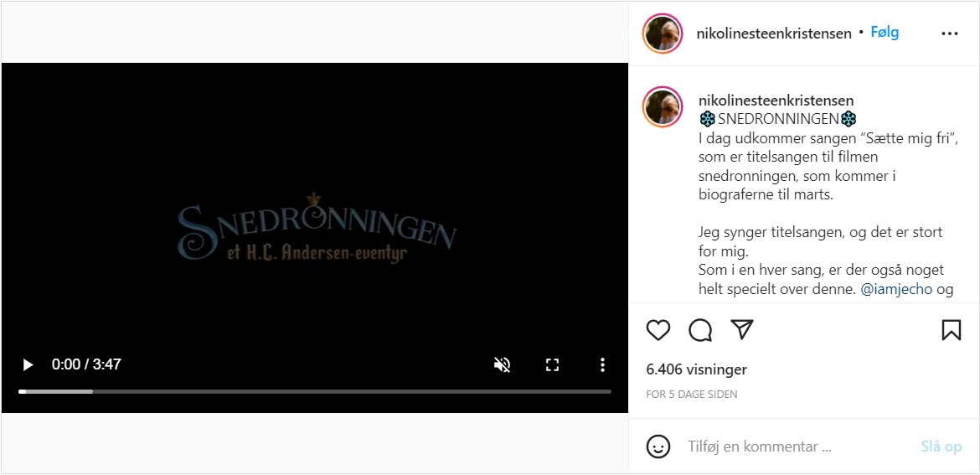The width and height of the screenshot is (980, 475).
Task: Play the Snedronningen video
Action: tap(28, 364)
